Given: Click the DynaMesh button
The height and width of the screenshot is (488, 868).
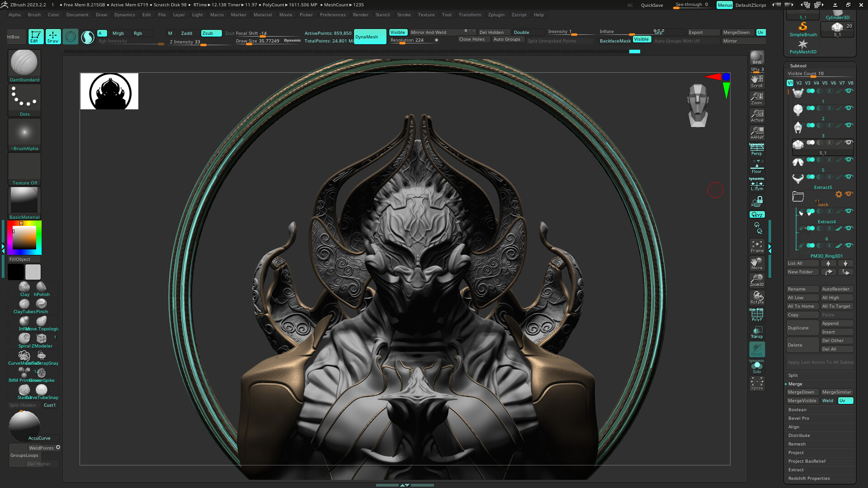Looking at the screenshot, I should click(x=369, y=37).
